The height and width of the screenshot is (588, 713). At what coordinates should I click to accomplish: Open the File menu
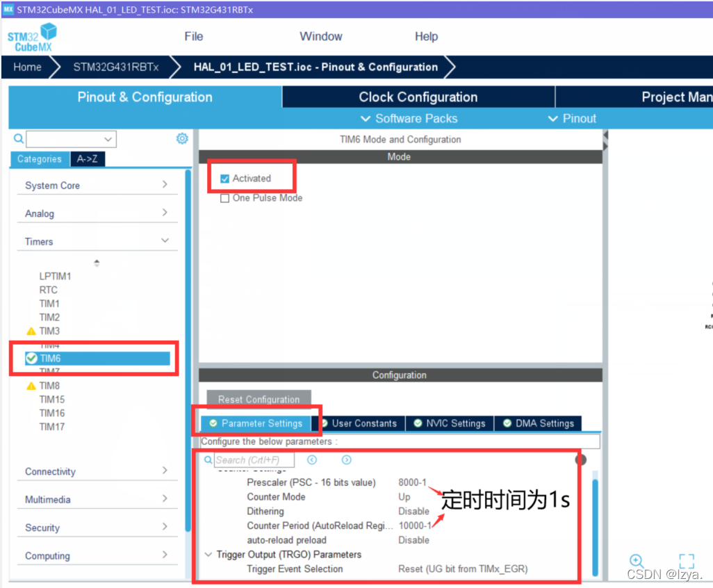coord(194,36)
